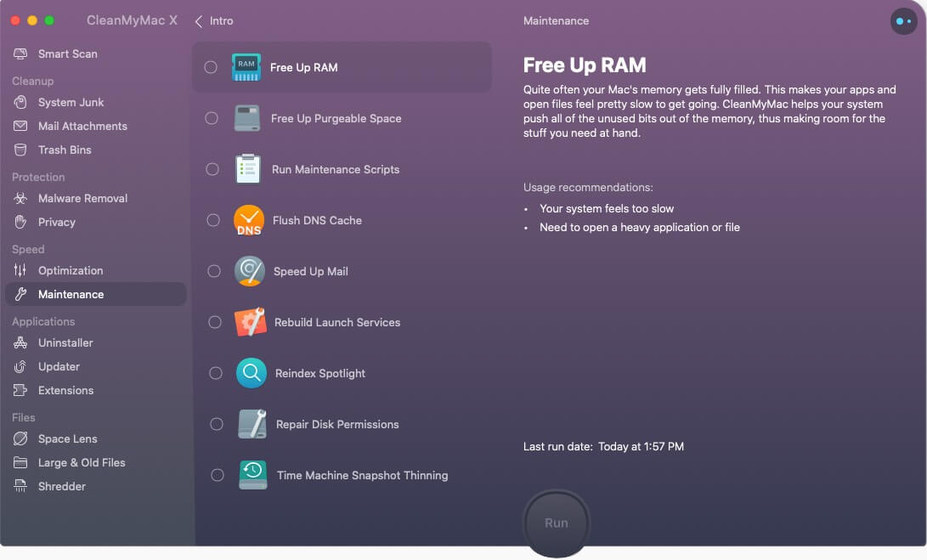Click the Purgeable Space drive icon
The image size is (927, 560).
click(x=247, y=118)
